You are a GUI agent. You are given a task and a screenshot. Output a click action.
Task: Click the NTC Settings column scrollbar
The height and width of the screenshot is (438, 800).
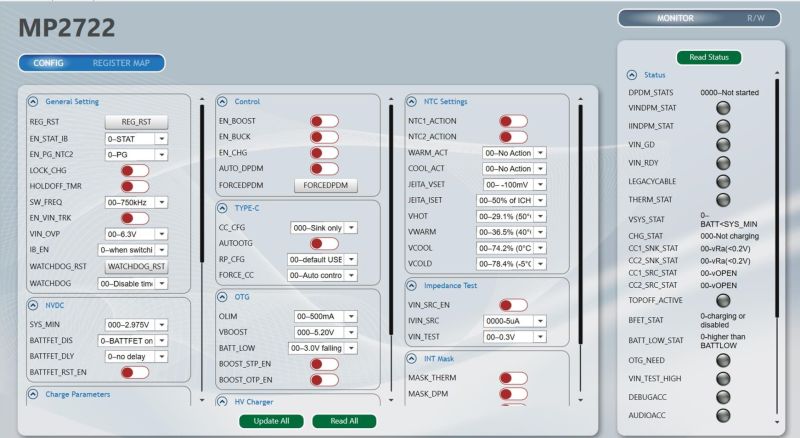click(581, 224)
